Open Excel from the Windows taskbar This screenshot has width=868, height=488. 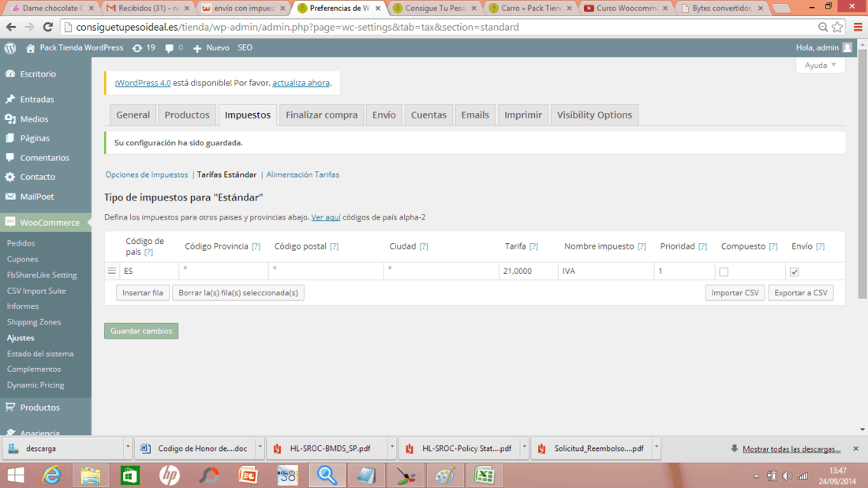(x=485, y=475)
